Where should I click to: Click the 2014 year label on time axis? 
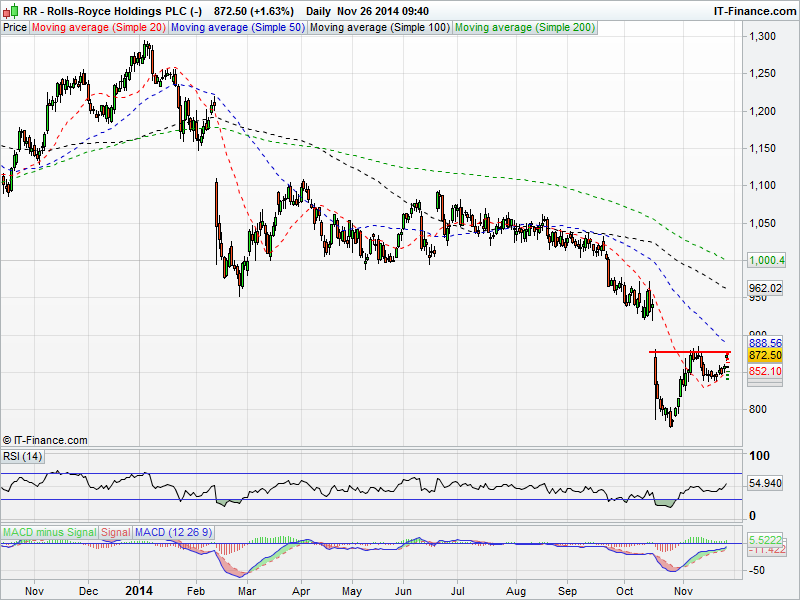point(138,591)
